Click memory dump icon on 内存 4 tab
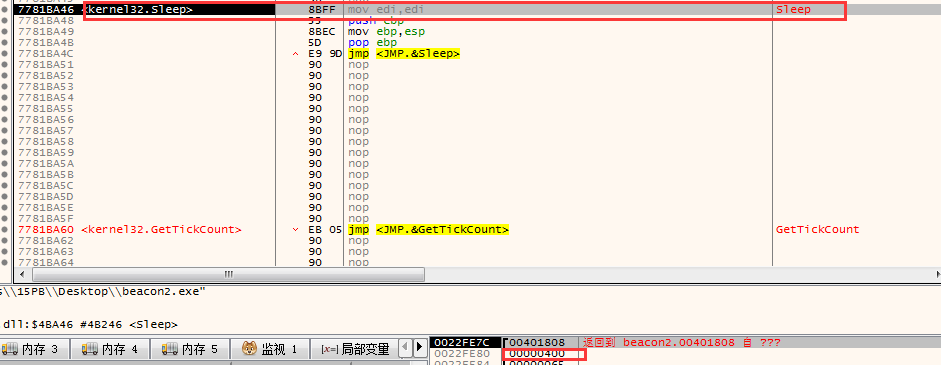The image size is (941, 365). click(90, 348)
